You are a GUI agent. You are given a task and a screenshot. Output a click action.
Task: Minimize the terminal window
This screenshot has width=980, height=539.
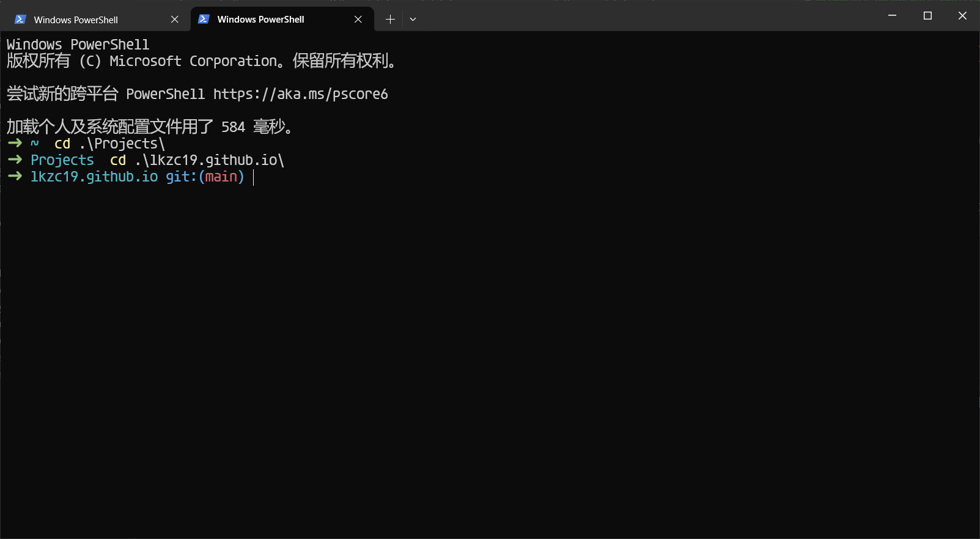point(893,15)
